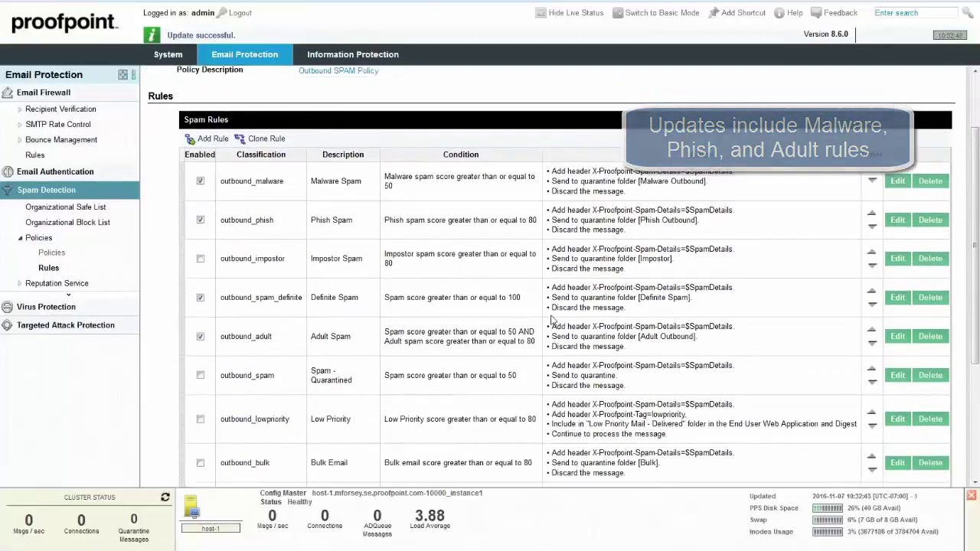
Task: Open Targeted Attack Protection via its icon
Action: pos(8,325)
